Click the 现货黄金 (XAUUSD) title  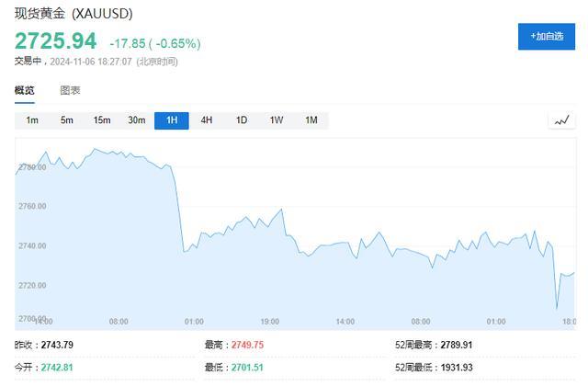pyautogui.click(x=73, y=14)
